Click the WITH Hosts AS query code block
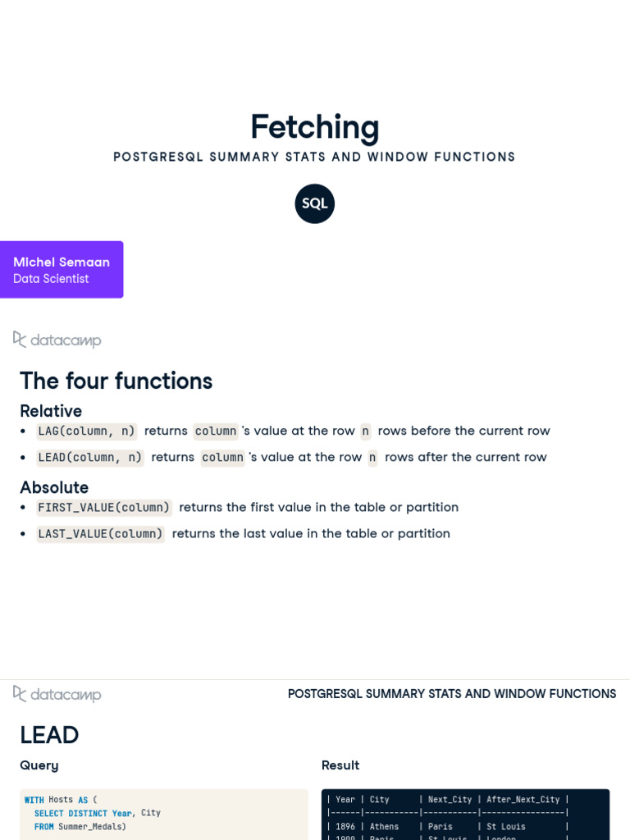 164,814
